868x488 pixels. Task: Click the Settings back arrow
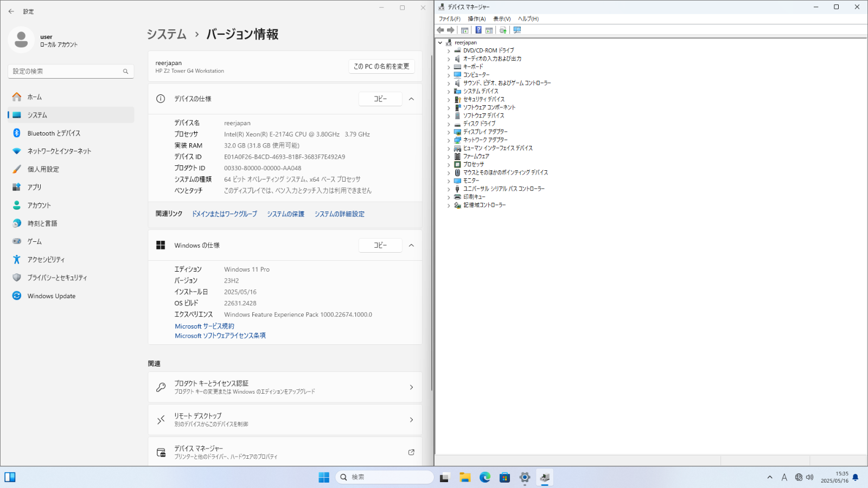[11, 11]
